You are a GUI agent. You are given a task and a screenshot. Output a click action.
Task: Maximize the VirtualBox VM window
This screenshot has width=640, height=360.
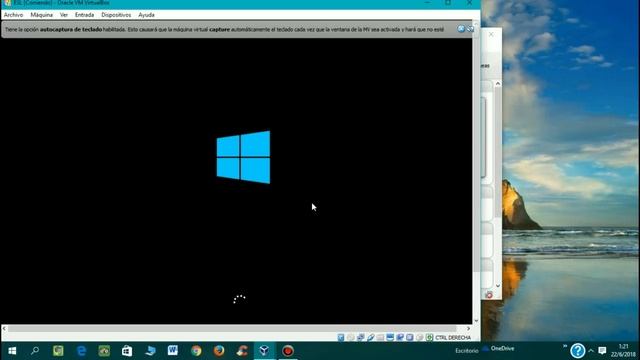(x=448, y=2)
